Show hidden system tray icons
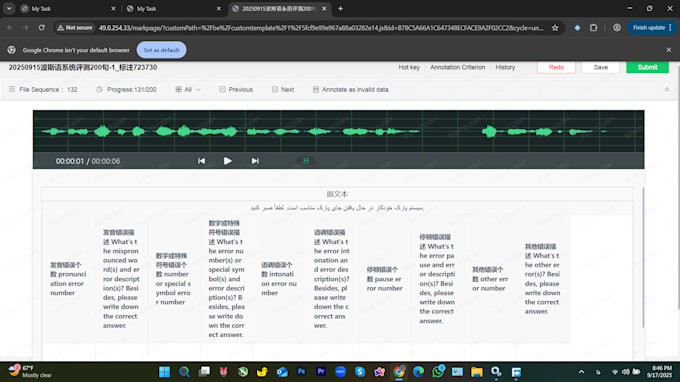Screen dimensions: 680x382 pyautogui.click(x=582, y=372)
